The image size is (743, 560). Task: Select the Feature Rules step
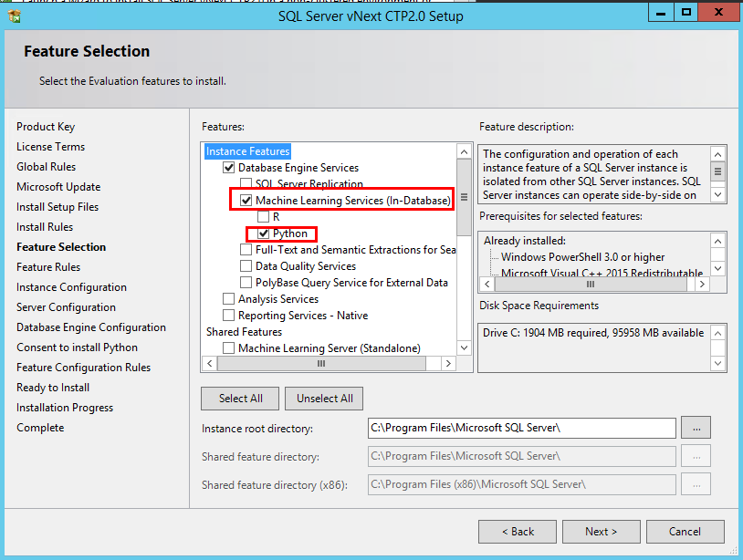coord(48,267)
